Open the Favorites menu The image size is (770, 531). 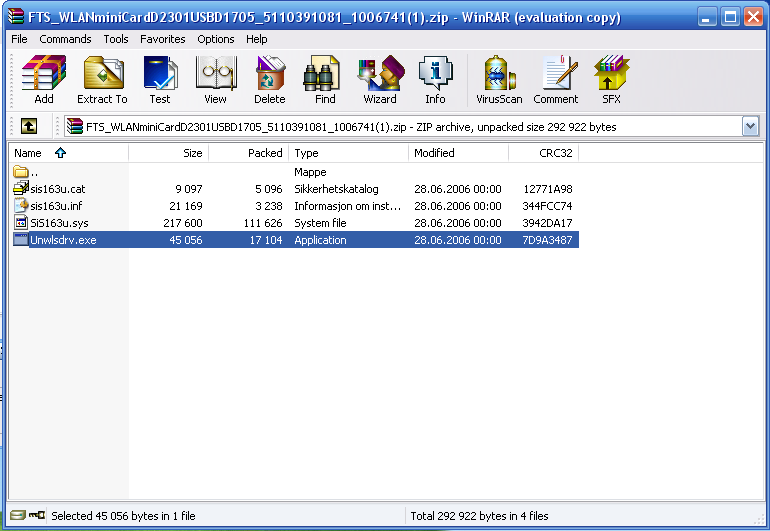click(163, 39)
